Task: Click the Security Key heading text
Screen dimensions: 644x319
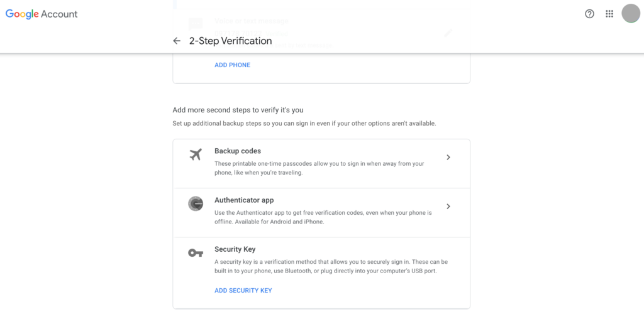Action: [235, 249]
